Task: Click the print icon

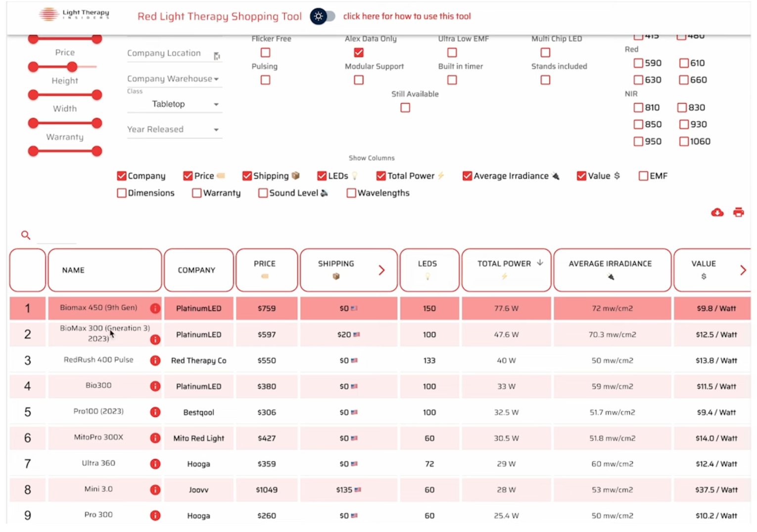Action: (738, 212)
